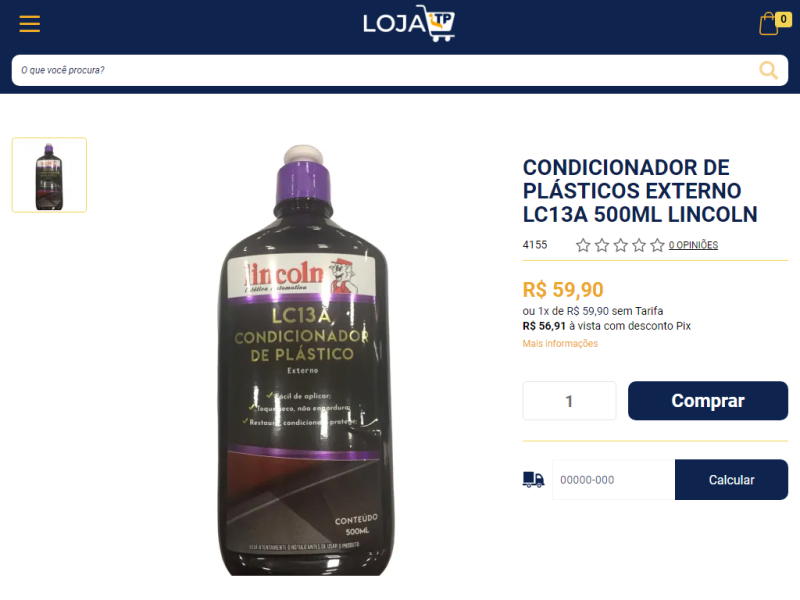Screen dimensions: 800x600
Task: Open the hamburger menu
Action: 30,23
